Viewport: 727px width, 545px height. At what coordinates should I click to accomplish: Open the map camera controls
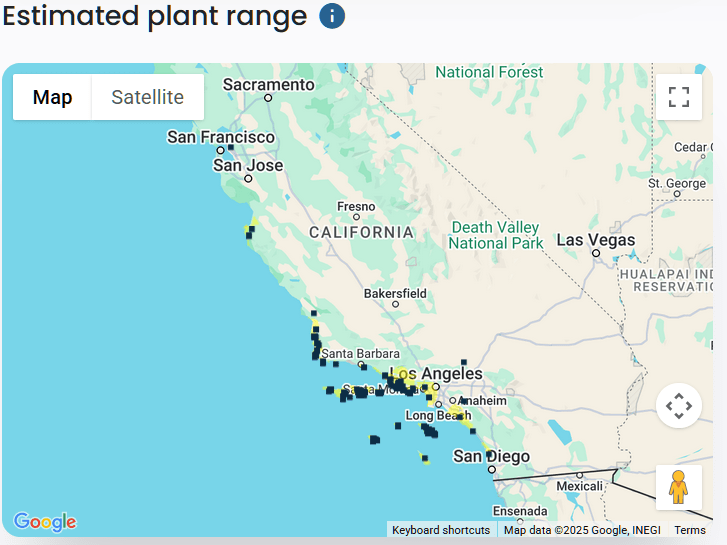point(679,406)
